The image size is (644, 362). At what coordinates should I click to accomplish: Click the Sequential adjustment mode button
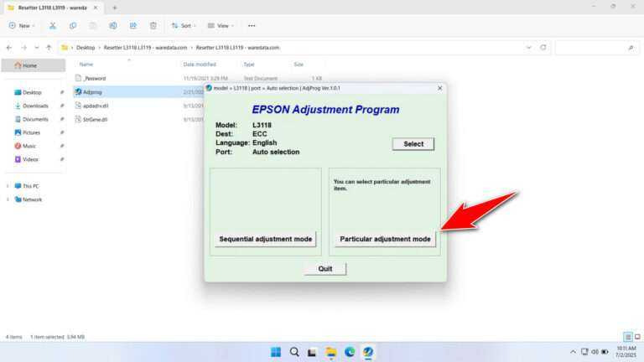265,239
